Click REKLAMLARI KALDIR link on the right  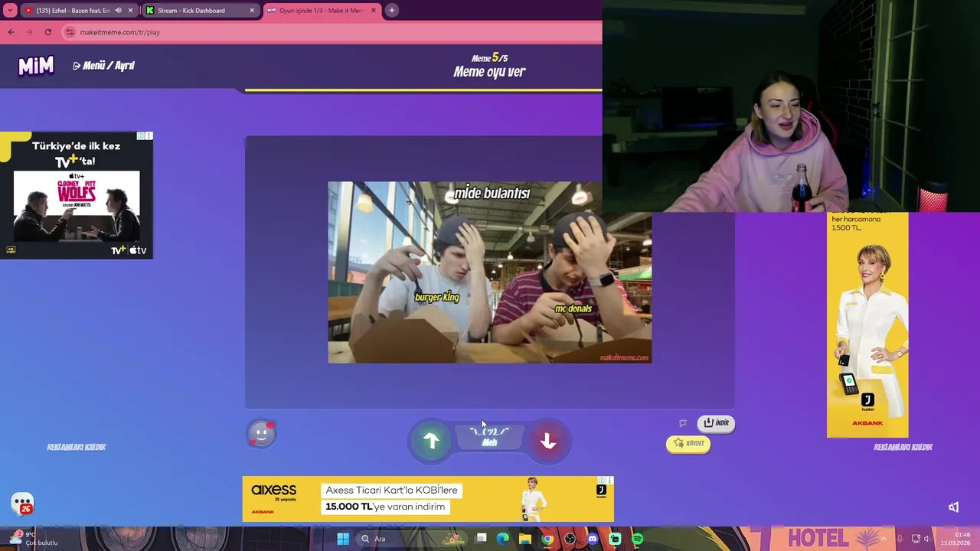pos(903,447)
